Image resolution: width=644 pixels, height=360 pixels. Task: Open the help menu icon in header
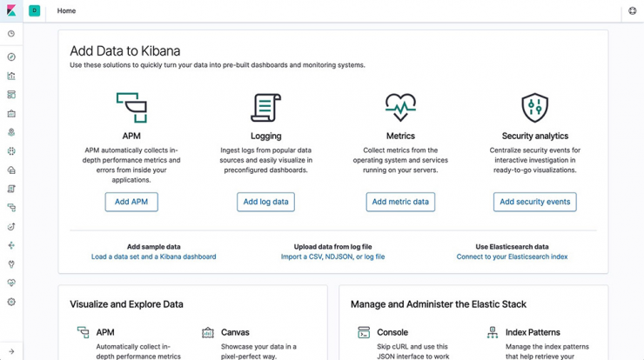point(633,10)
